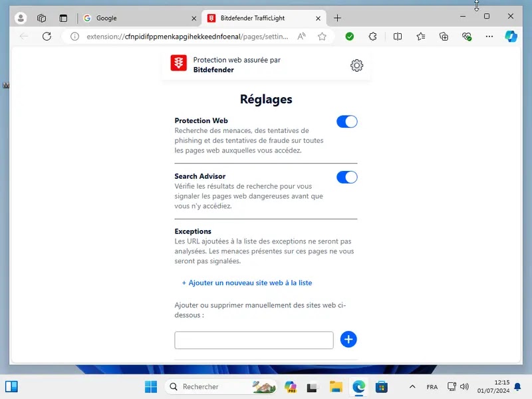Open the Bitdefender settings gear icon
The width and height of the screenshot is (532, 399).
[x=356, y=65]
